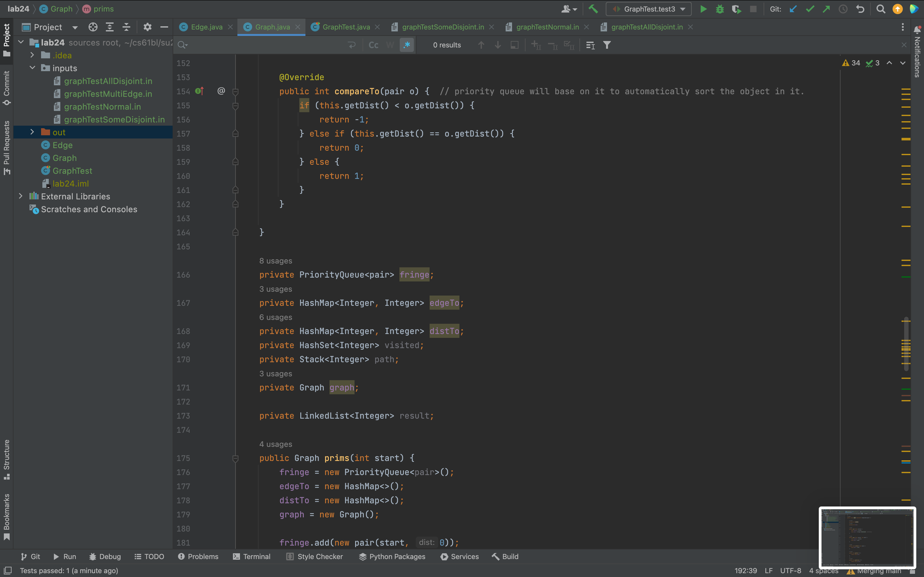
Task: Collapse the inputs folder
Action: coord(32,68)
